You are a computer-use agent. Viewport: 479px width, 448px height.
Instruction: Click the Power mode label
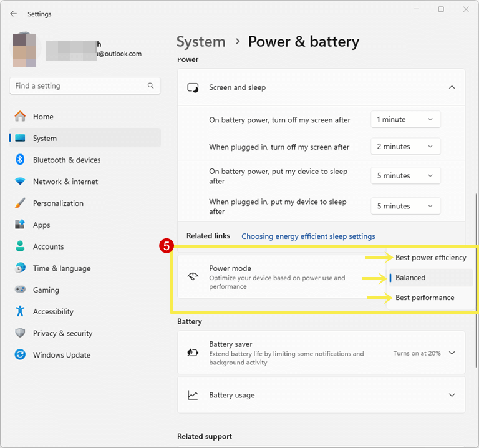[x=230, y=268]
